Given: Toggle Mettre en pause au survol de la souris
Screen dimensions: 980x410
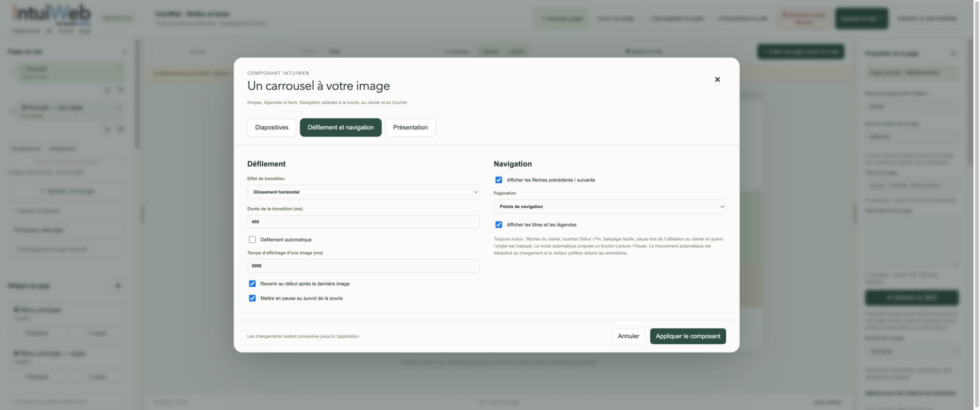Looking at the screenshot, I should pos(252,298).
